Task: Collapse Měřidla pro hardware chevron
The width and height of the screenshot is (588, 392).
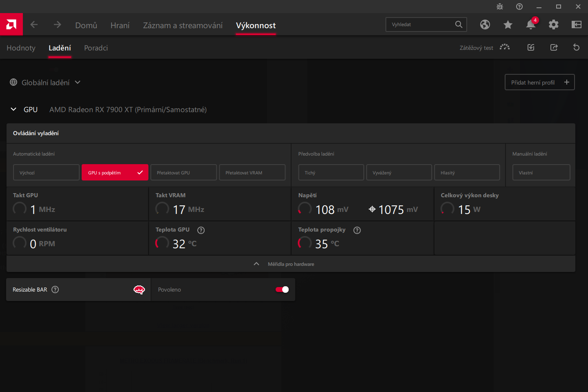Action: coord(256,264)
